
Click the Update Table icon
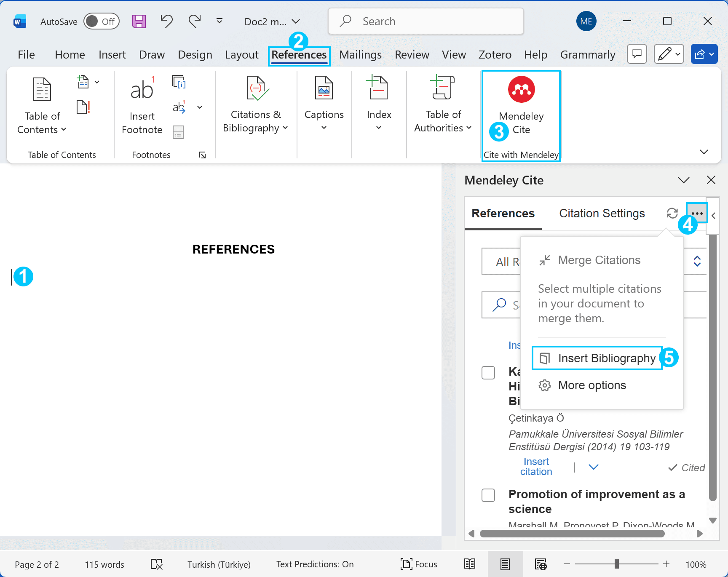[x=83, y=107]
